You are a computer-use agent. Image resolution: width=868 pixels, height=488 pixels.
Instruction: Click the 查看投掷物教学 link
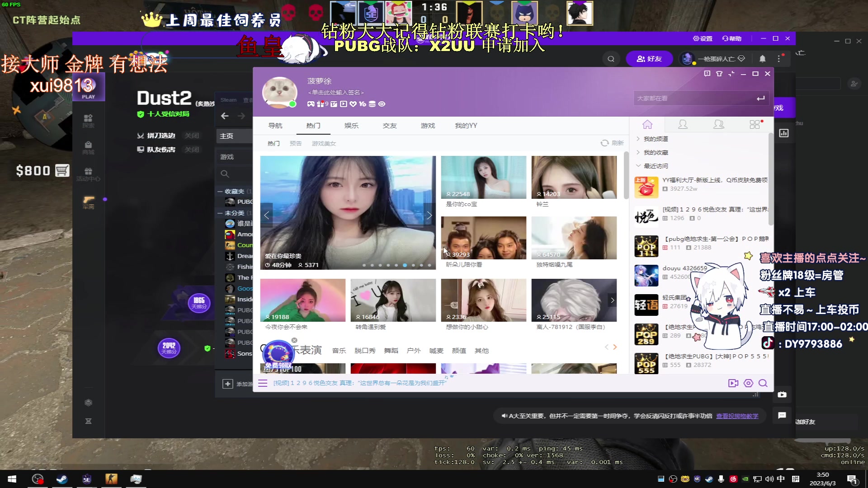coord(737,416)
